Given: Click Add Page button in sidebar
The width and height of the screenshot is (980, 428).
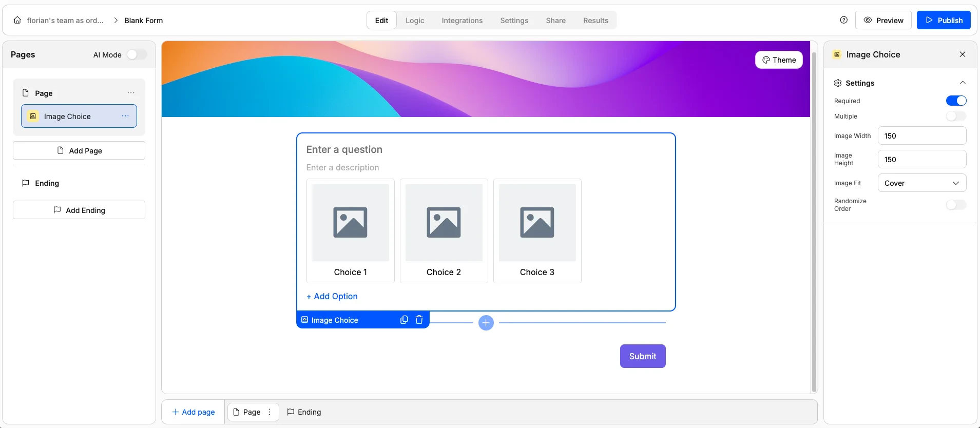Looking at the screenshot, I should (79, 150).
